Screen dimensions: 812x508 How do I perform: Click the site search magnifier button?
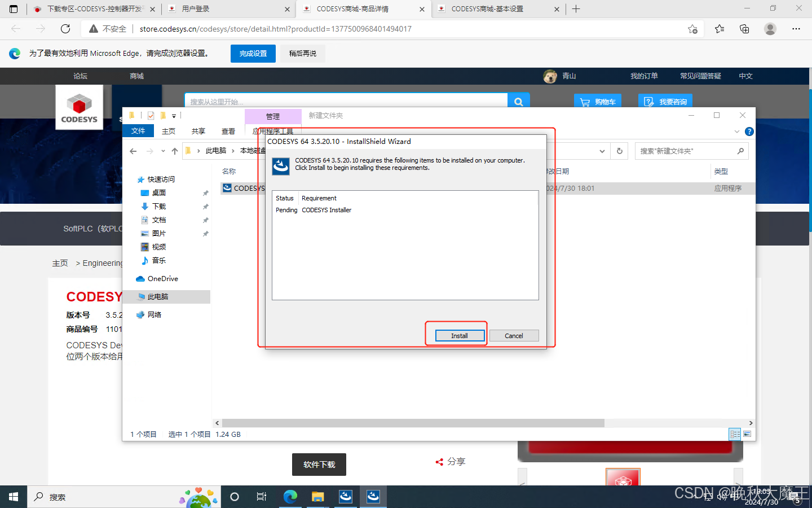pyautogui.click(x=519, y=102)
